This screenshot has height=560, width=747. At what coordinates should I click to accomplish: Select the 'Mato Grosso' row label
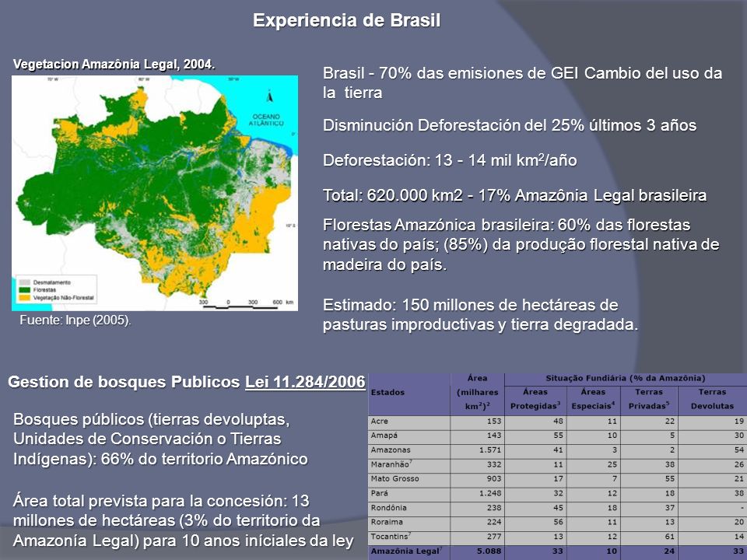[x=395, y=478]
